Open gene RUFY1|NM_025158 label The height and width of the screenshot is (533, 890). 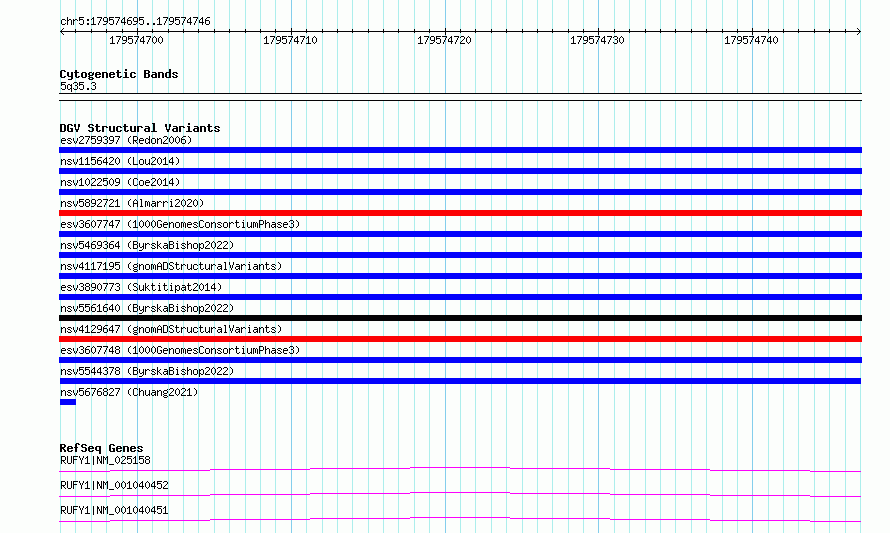[x=105, y=460]
